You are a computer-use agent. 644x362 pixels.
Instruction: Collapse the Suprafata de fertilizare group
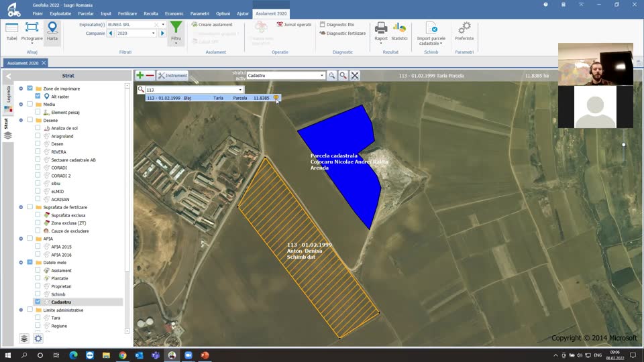pyautogui.click(x=21, y=207)
